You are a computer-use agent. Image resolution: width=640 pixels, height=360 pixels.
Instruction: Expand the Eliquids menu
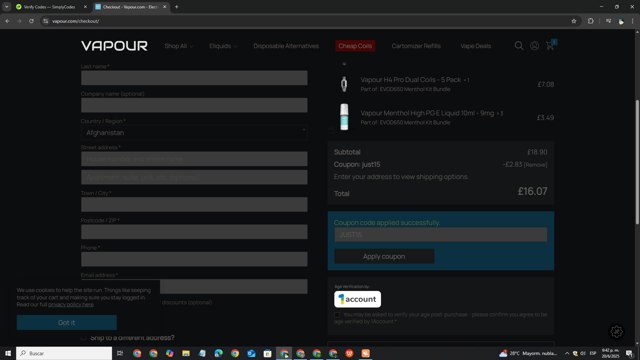pyautogui.click(x=223, y=46)
